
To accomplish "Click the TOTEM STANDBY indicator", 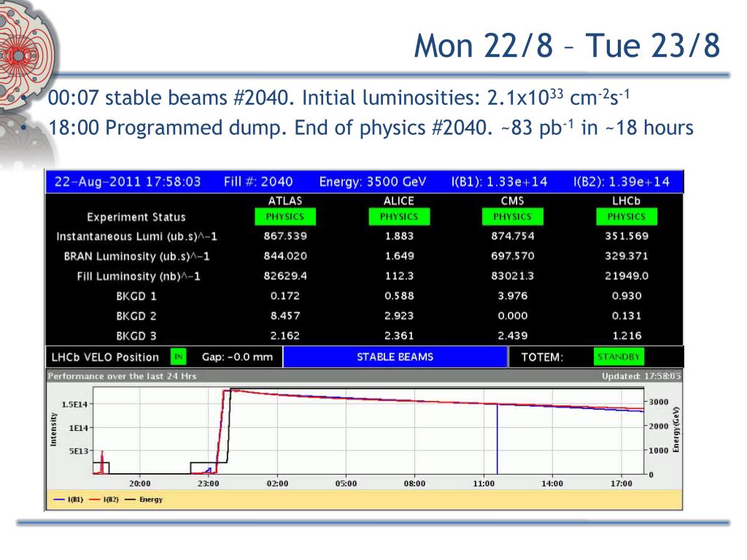I will coord(619,357).
